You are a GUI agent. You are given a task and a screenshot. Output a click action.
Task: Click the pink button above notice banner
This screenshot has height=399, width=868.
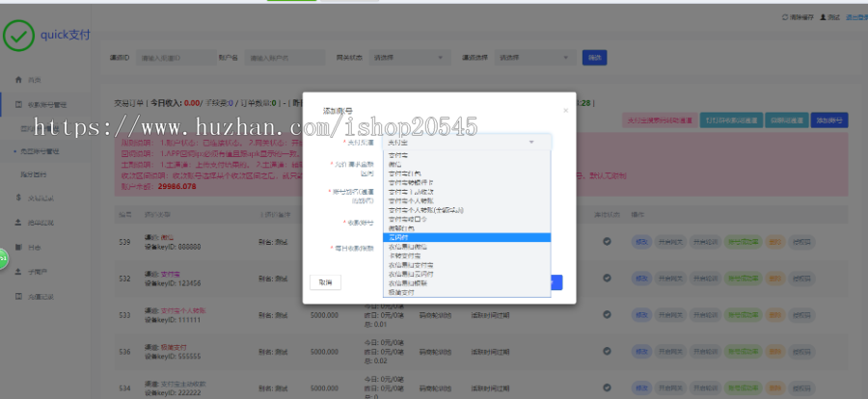[660, 120]
